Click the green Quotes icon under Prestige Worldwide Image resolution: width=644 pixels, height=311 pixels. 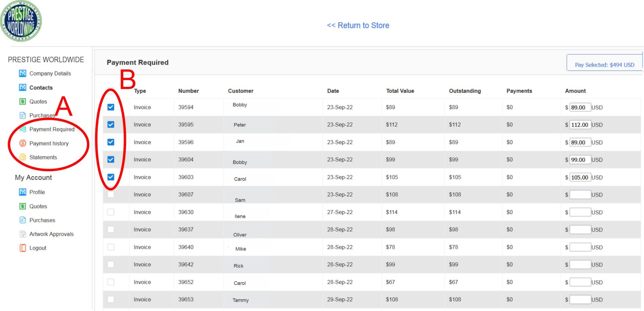point(23,101)
